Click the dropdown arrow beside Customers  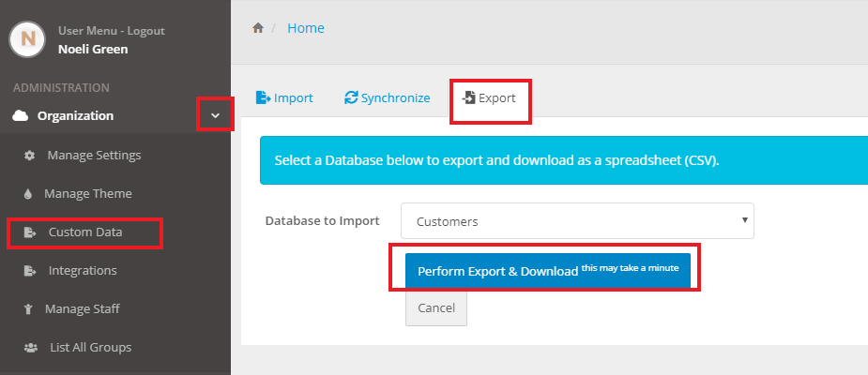(744, 219)
